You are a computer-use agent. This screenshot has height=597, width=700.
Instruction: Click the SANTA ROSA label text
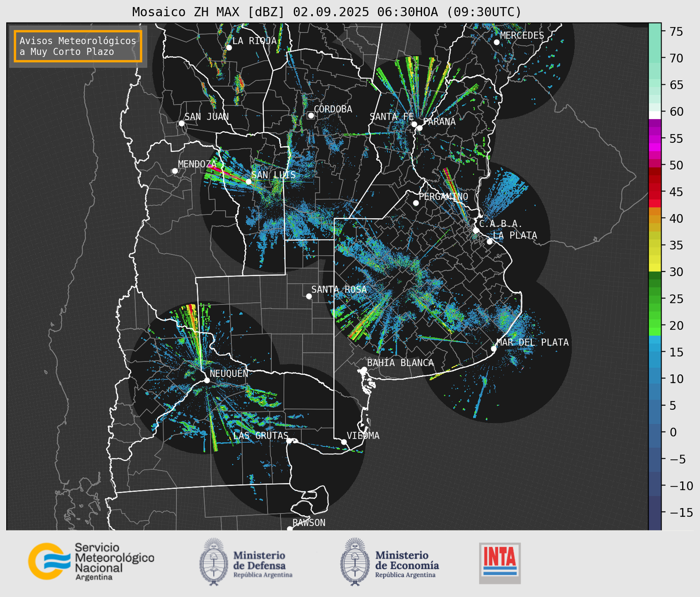coord(339,289)
